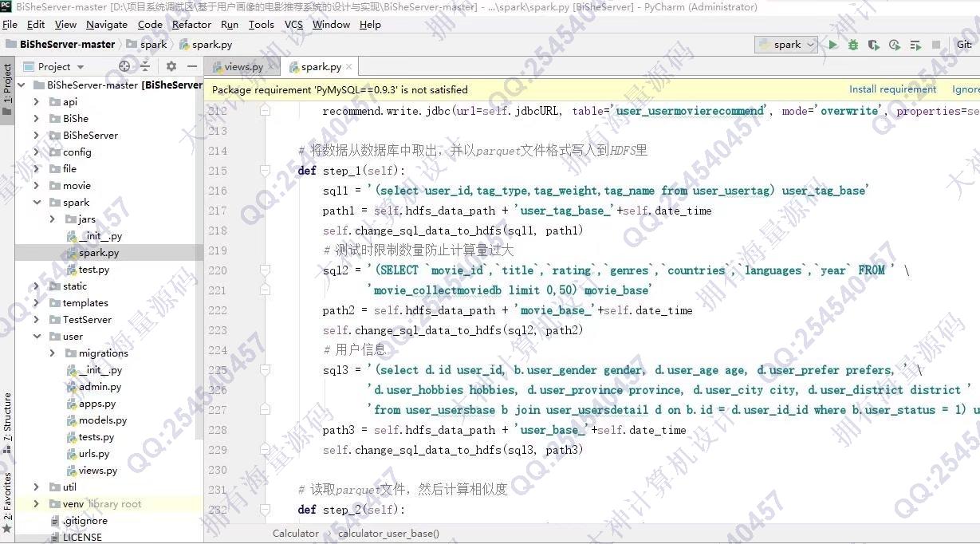Collapse the BiSheServer-master root node
This screenshot has height=544, width=980.
(x=21, y=85)
